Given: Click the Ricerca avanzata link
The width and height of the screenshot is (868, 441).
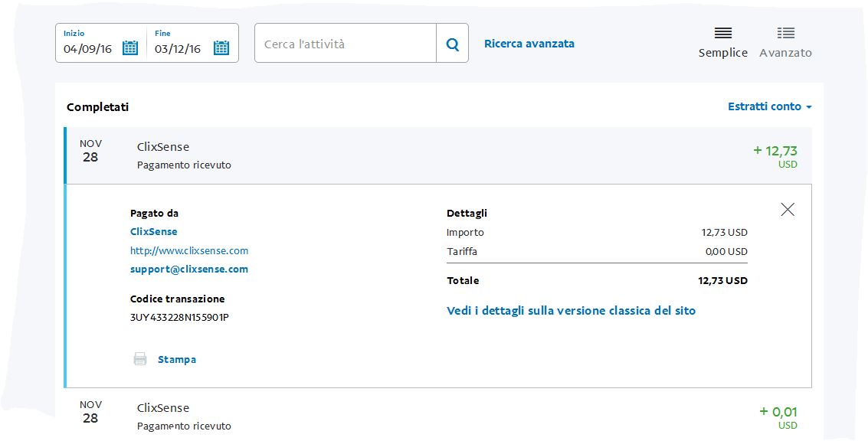Looking at the screenshot, I should click(x=529, y=44).
